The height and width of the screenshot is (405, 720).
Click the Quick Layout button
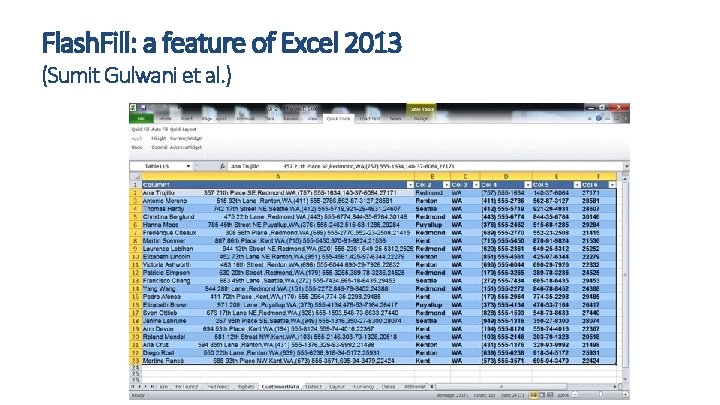click(x=183, y=129)
